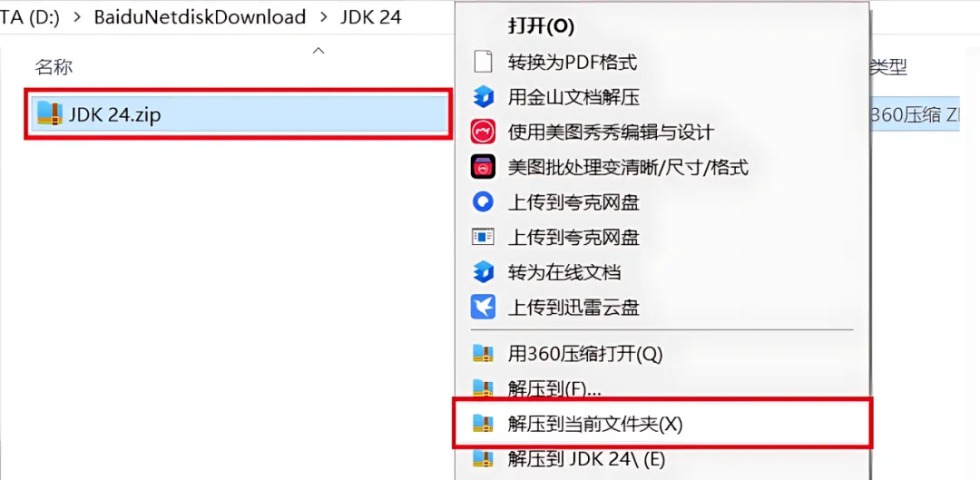Click the 360压缩 icon beside 用360压缩打开(Q)
980x480 pixels.
[x=483, y=355]
